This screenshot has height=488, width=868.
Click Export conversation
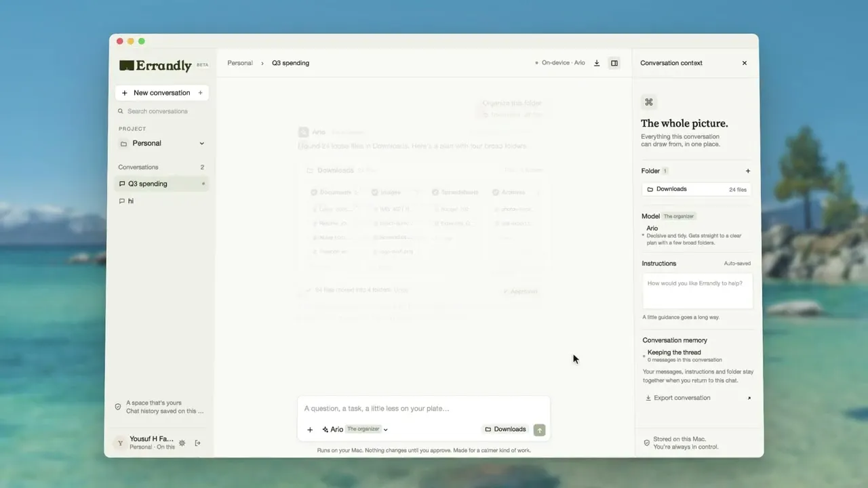click(x=678, y=398)
